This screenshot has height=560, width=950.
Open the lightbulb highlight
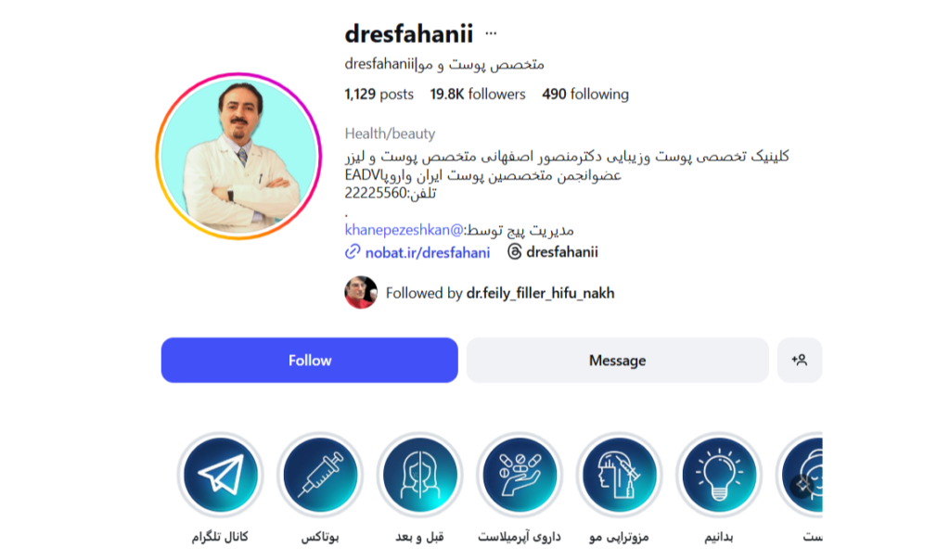[x=719, y=475]
